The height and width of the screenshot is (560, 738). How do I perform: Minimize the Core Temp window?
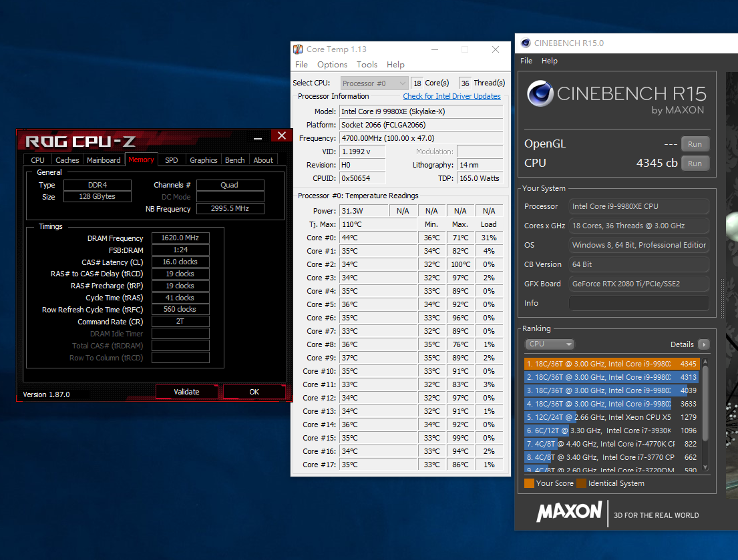click(x=435, y=49)
